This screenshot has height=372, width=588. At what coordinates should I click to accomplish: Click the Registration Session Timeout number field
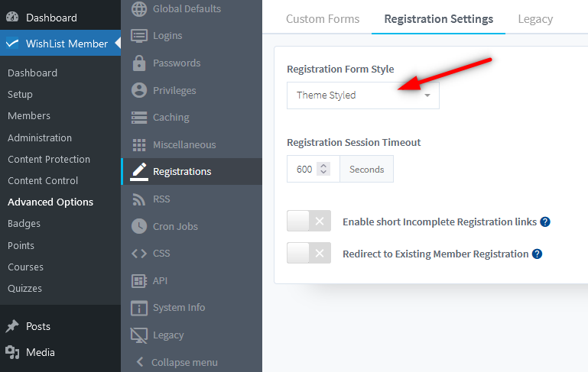coord(304,170)
